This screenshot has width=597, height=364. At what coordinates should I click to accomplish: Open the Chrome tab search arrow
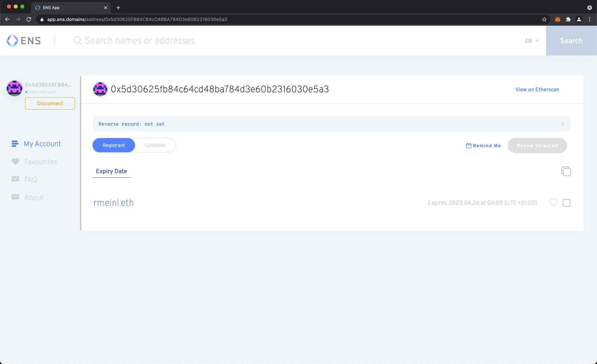[590, 8]
